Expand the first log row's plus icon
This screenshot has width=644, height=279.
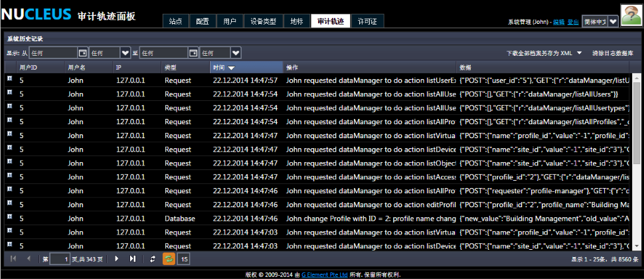10,78
